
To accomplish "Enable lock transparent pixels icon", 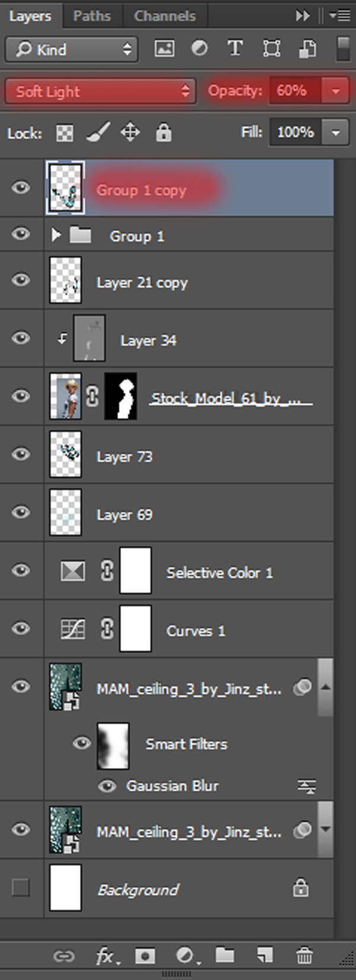I will point(65,133).
